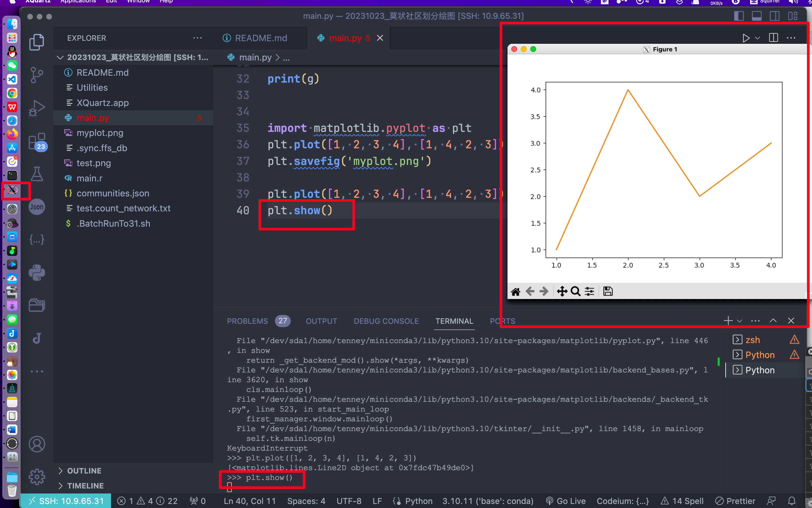812x508 pixels.
Task: Open XQuartz from the Dock
Action: tap(12, 190)
